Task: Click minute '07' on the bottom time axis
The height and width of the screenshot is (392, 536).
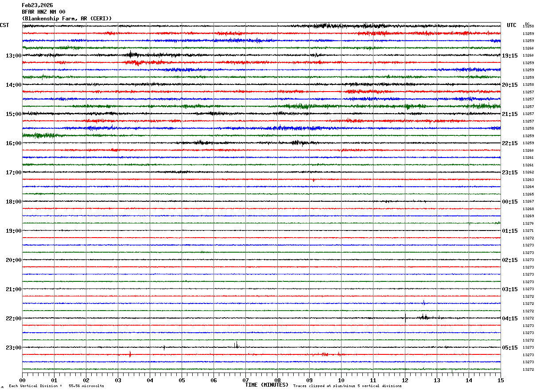Action: (x=245, y=380)
